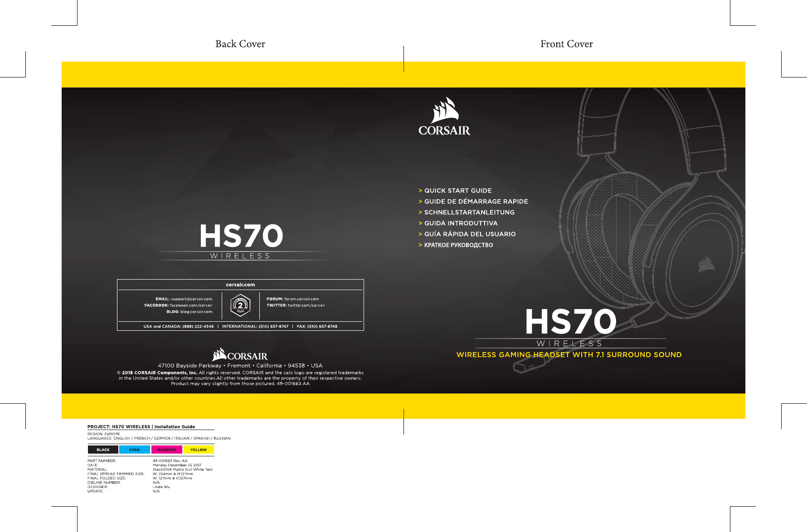
Task: Click the 'support@corsair.com' email address
Action: pos(191,299)
